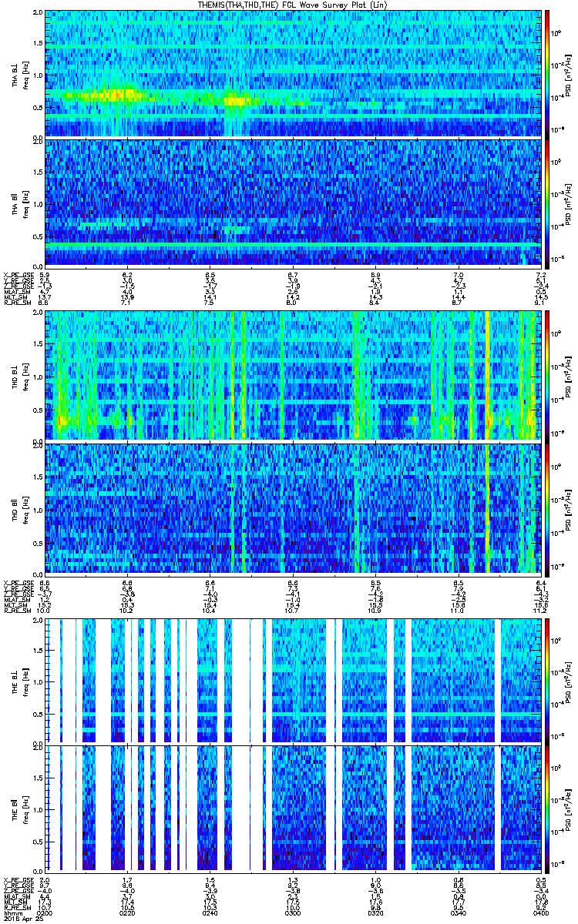Click the "2.0" frequency tick on THA B-perpendicular
Image resolution: width=578 pixels, height=924 pixels.
point(38,14)
